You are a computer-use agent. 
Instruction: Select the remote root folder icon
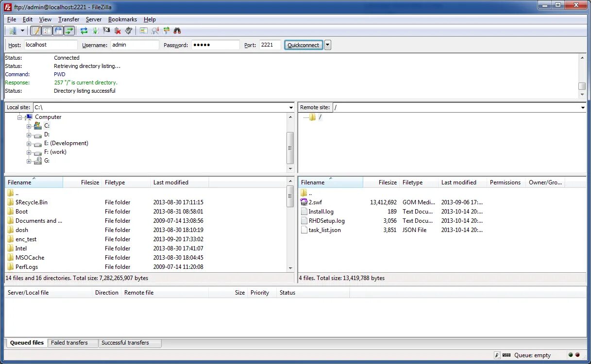(312, 117)
